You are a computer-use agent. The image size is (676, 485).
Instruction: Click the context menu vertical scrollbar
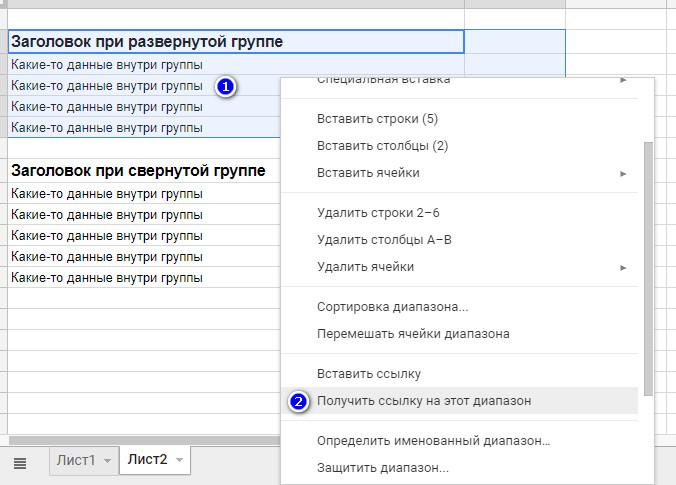pyautogui.click(x=648, y=269)
